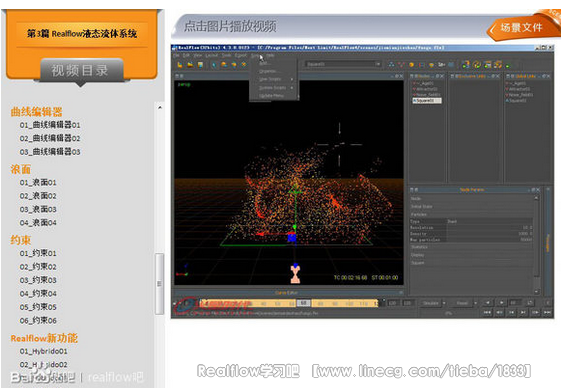This screenshot has height=388, width=569.
Task: Click the green icon at toolbar's right end
Action: coord(508,65)
